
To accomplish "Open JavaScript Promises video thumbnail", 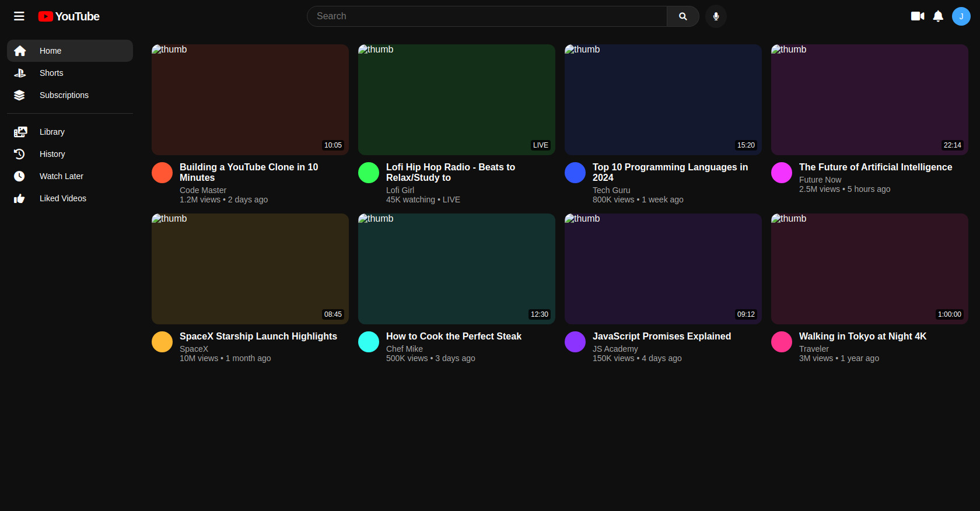I will click(x=663, y=269).
